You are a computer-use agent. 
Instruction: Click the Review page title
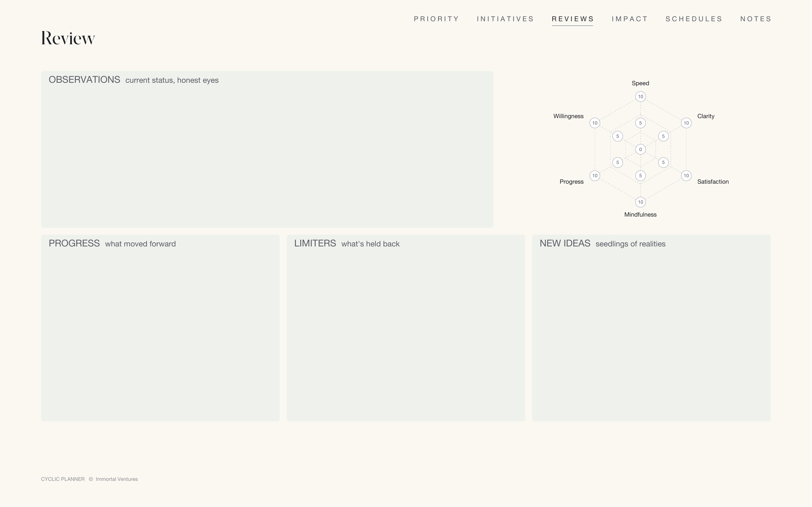click(x=68, y=38)
